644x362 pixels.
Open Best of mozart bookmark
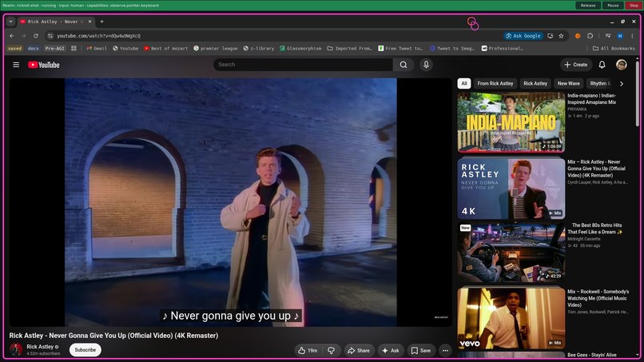[x=166, y=48]
